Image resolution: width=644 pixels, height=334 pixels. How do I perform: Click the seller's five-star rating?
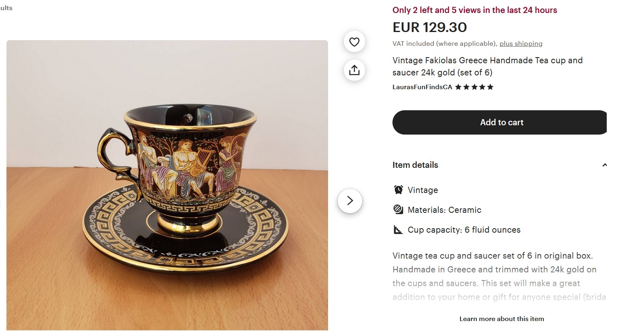tap(474, 87)
